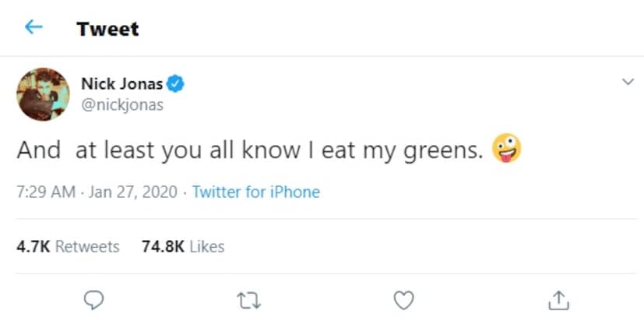The image size is (644, 321).
Task: Click the Nick Jonas display name
Action: pyautogui.click(x=121, y=84)
